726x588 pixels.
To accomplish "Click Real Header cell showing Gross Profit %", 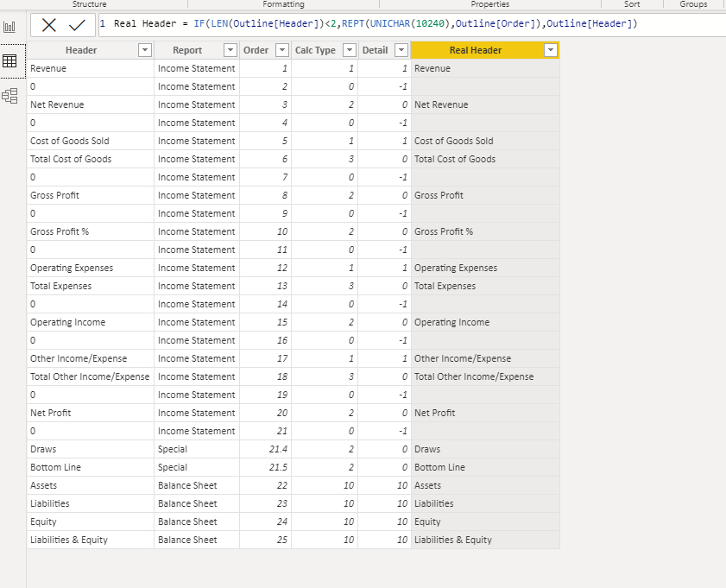I will point(485,231).
